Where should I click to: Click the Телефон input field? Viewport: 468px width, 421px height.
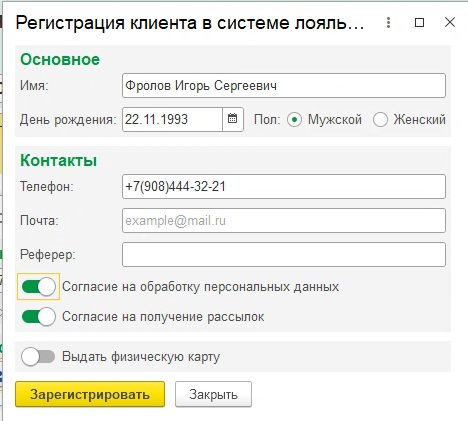[284, 186]
